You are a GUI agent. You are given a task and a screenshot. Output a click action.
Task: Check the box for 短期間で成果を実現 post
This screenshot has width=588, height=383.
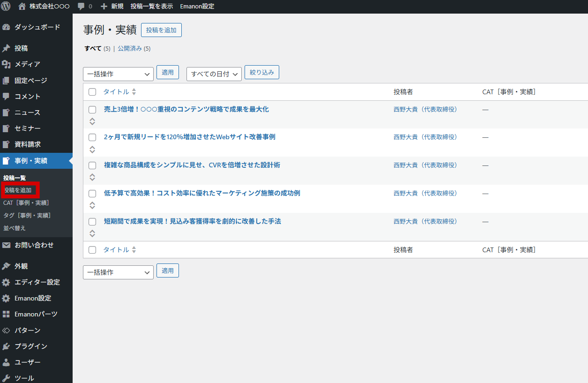click(x=92, y=221)
